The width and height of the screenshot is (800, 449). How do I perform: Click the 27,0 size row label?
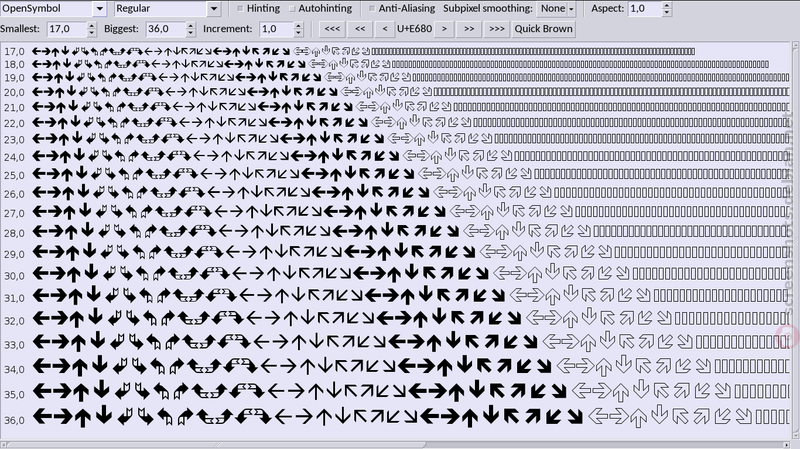click(x=14, y=213)
